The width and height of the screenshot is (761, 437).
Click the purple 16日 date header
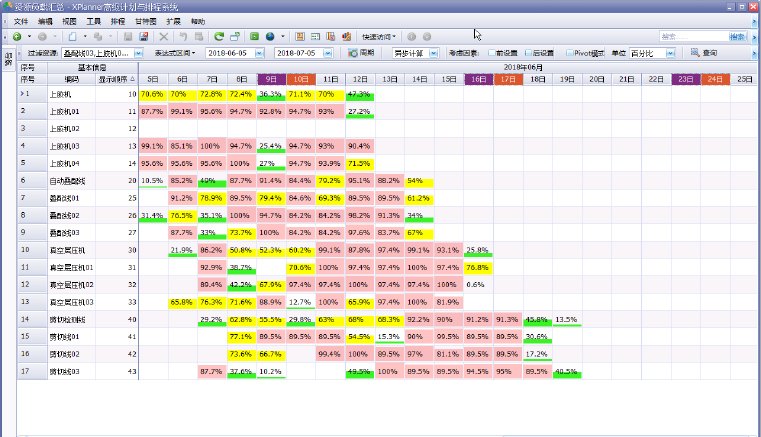pos(479,79)
